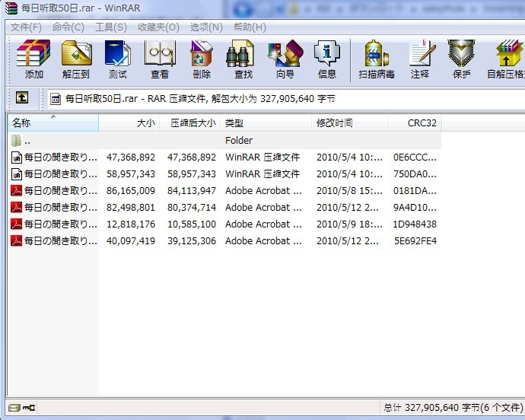Click CRC32 value 750DA0...
525x420 pixels.
[415, 173]
